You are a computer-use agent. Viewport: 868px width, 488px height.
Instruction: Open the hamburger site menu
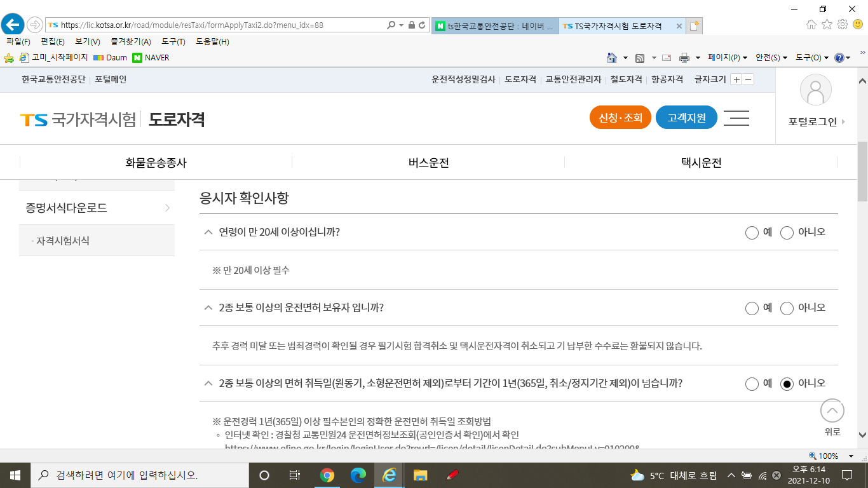coord(736,118)
